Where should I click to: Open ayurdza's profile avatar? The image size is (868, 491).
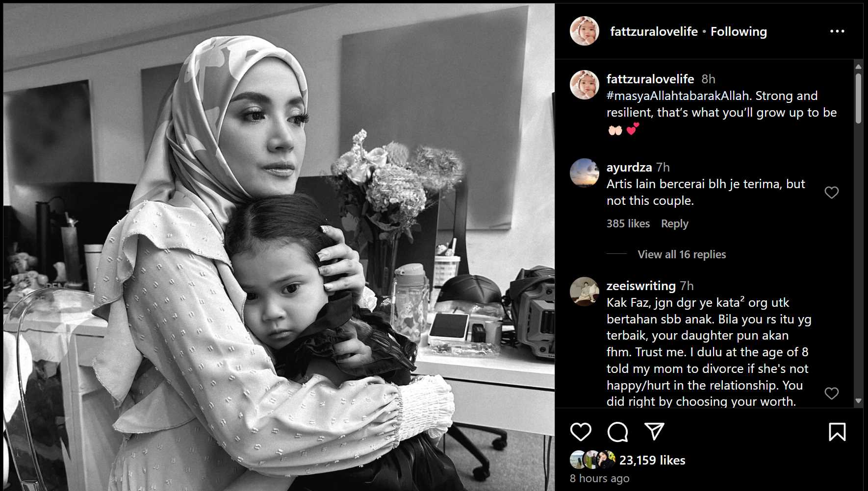[585, 173]
